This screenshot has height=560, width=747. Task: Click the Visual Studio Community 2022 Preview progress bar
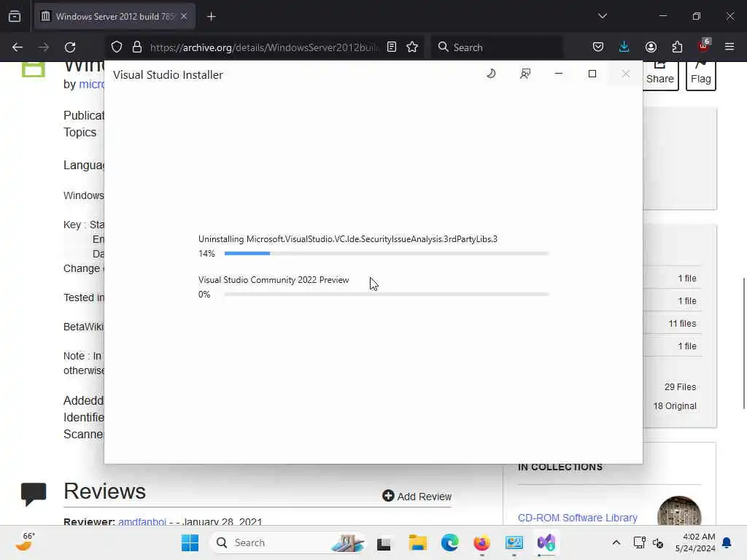387,295
